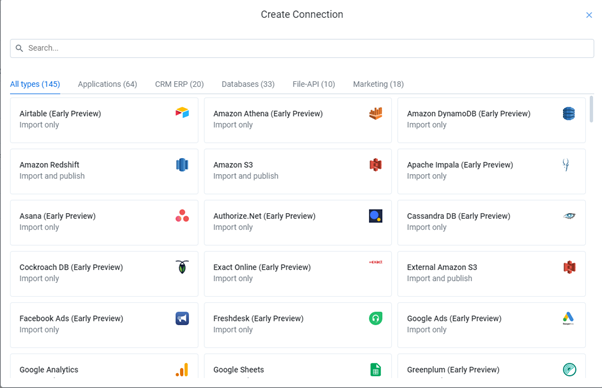Click the Authorize.Net logo icon
Screen dimensions: 602x388
click(x=375, y=216)
